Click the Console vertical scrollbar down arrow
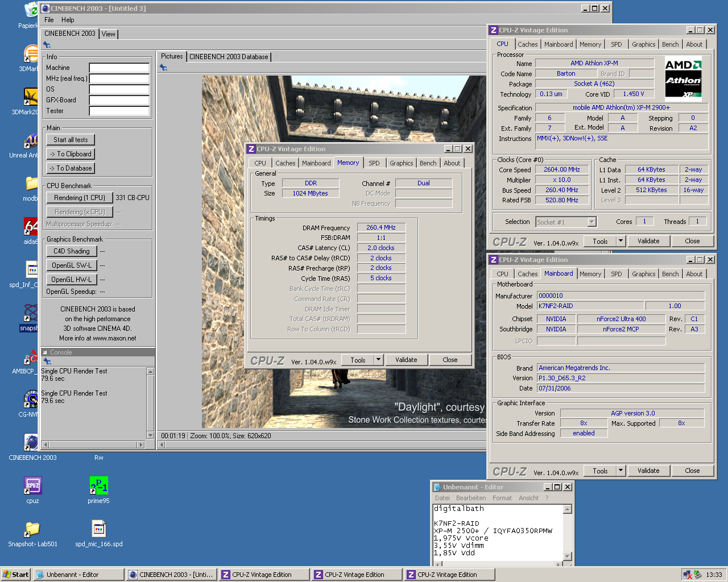728x582 pixels. (151, 435)
